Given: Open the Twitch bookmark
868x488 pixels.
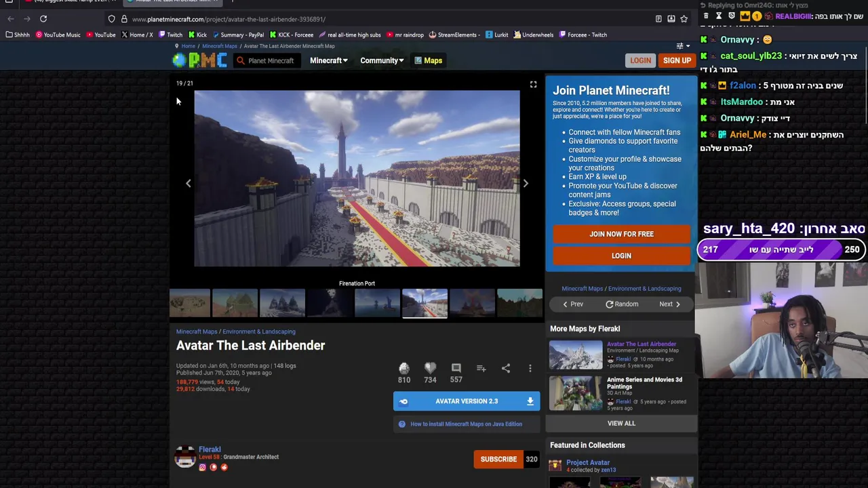Looking at the screenshot, I should tap(170, 35).
